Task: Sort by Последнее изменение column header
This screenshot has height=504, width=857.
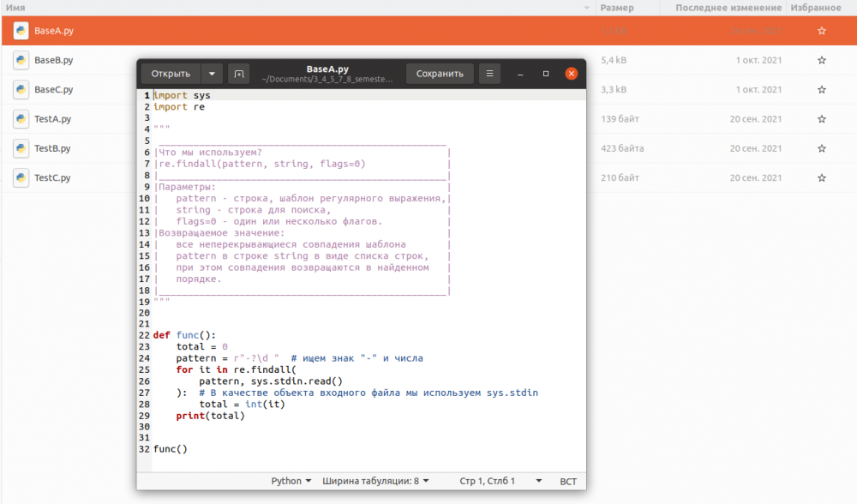Action: click(x=728, y=8)
